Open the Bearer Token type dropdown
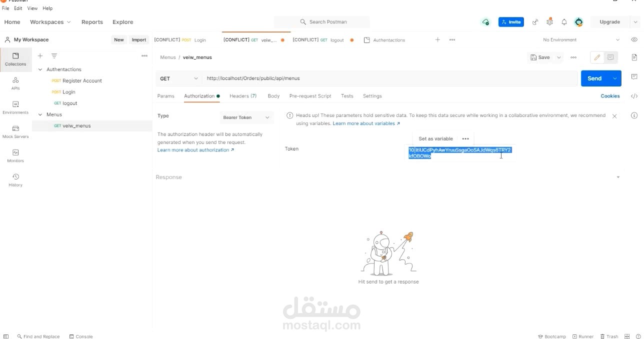The width and height of the screenshot is (644, 339). pos(246,117)
